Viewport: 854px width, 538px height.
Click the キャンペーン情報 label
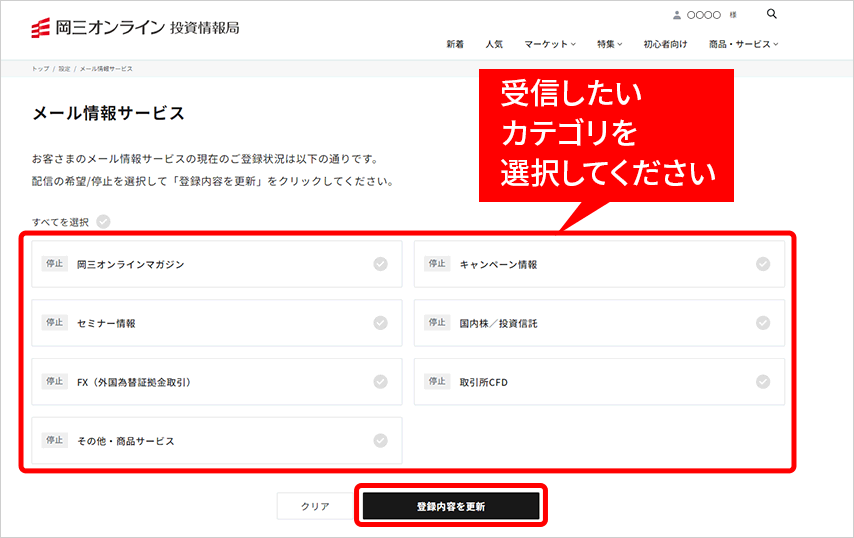point(498,265)
